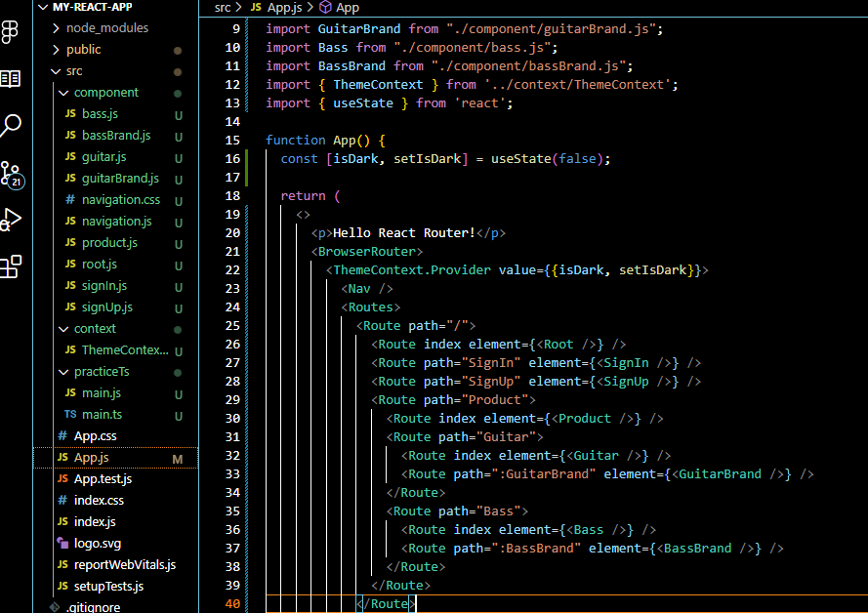Open the Figma icon in activity bar

[x=10, y=31]
